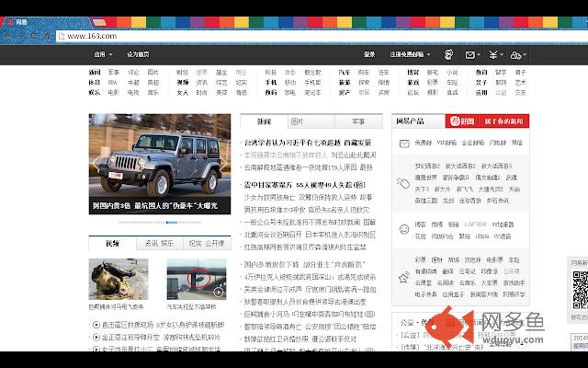Open headline 4万伊拉克人被极端武装困深山
This screenshot has height=368, width=588.
[x=310, y=277]
